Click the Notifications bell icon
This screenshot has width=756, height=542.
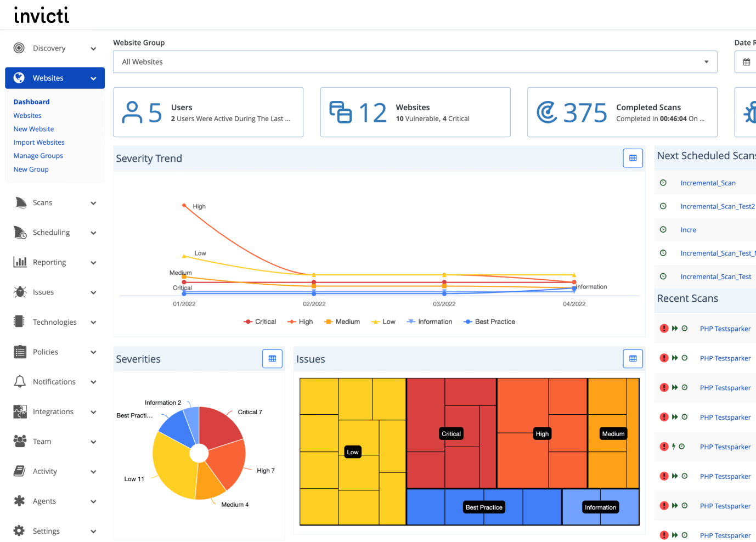(x=20, y=381)
